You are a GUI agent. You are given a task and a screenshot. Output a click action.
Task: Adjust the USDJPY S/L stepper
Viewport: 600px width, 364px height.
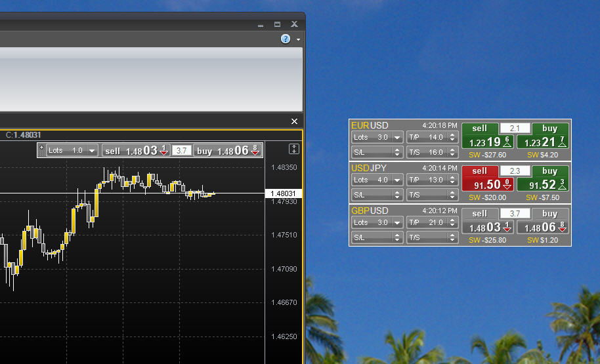coord(396,195)
